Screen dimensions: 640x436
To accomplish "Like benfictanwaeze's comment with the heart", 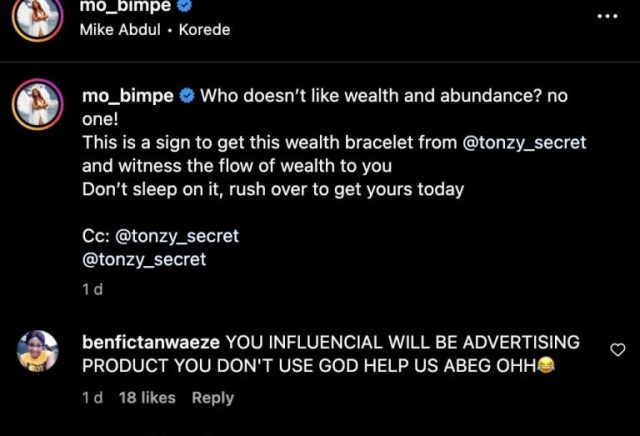I will pyautogui.click(x=617, y=349).
